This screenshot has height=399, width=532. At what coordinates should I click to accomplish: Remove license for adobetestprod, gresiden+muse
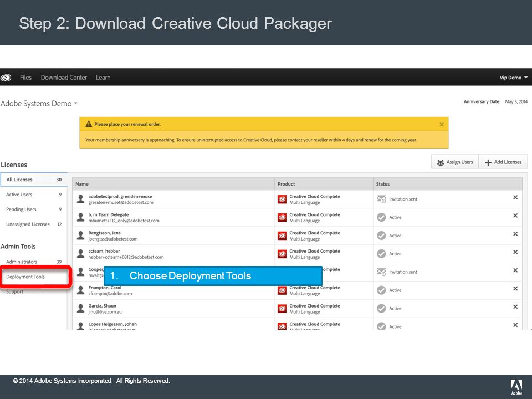[515, 197]
